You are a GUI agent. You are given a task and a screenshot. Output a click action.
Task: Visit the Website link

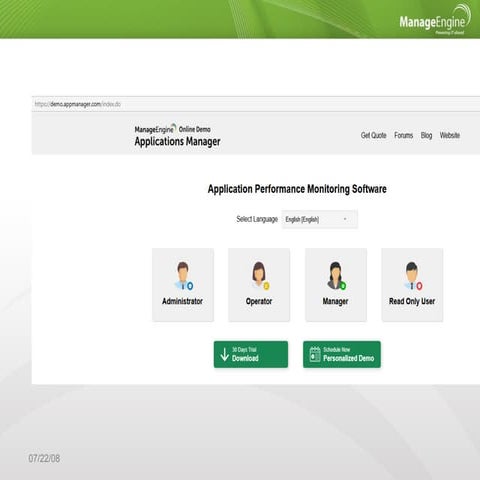[x=450, y=135]
